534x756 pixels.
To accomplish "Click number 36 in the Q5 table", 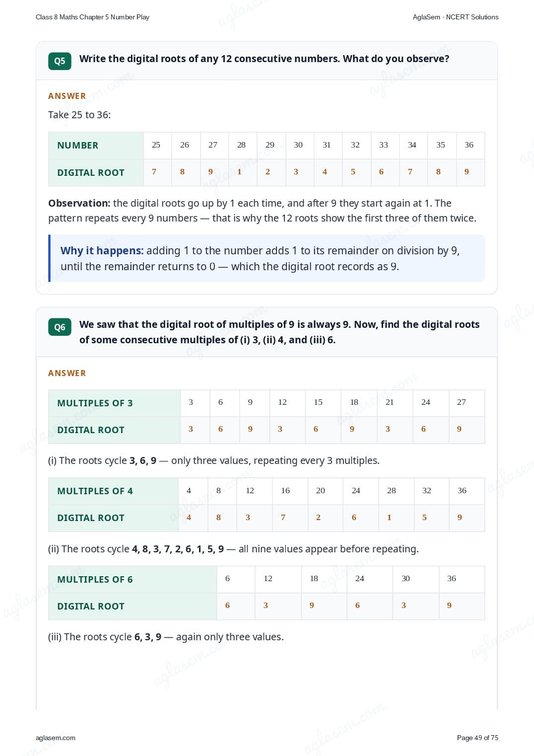I will [469, 145].
